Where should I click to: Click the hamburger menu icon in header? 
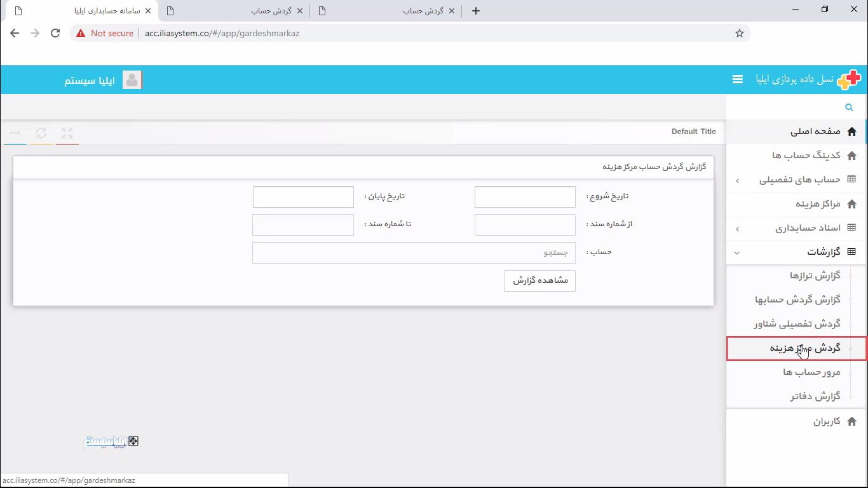click(x=737, y=79)
